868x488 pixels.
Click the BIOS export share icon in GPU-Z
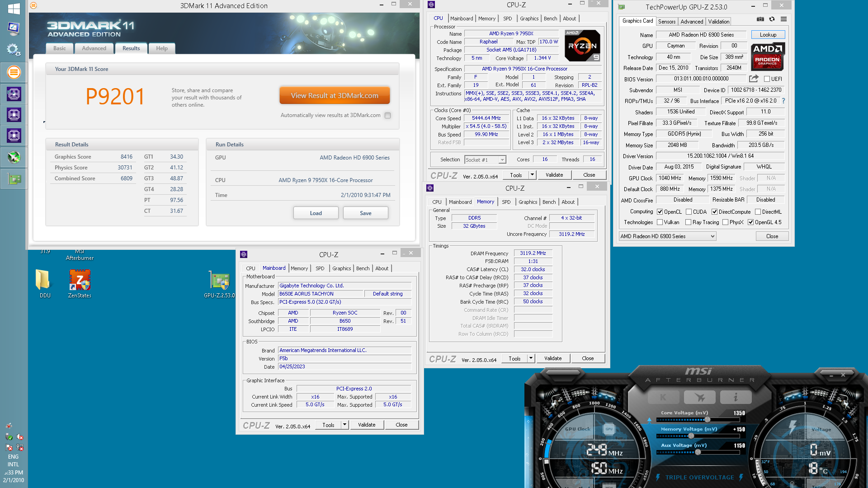tap(754, 79)
